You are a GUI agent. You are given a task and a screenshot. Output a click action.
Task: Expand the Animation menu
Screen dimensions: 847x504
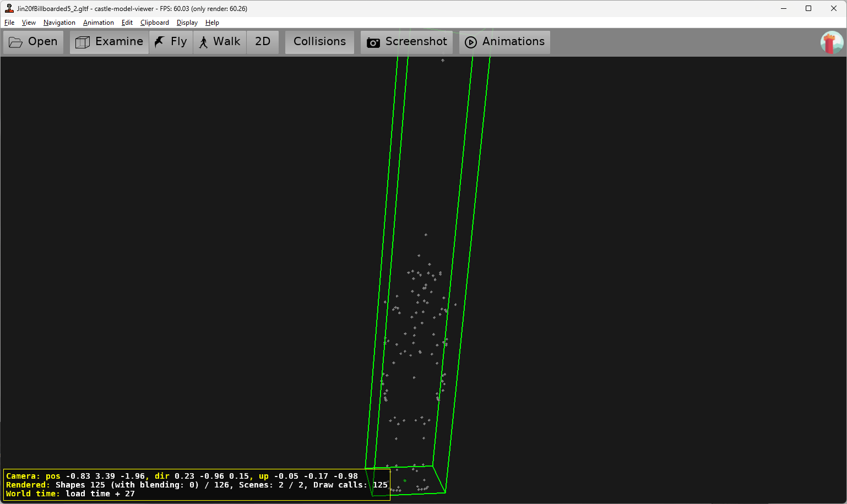click(98, 23)
